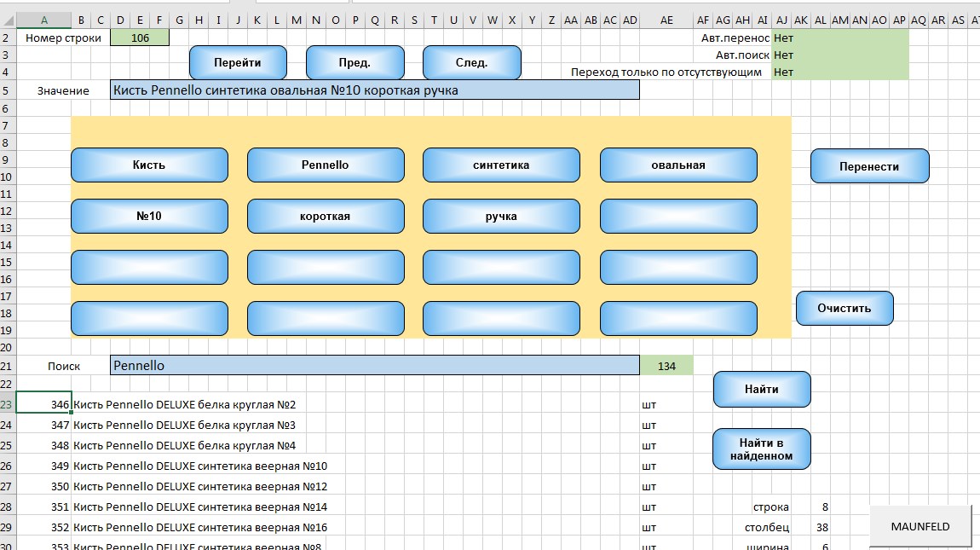Go to previous row with Пред. button

pyautogui.click(x=355, y=62)
